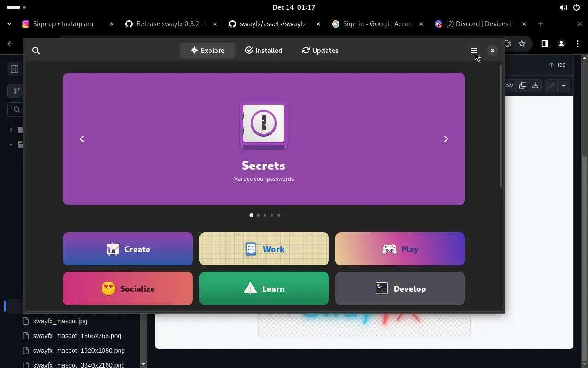Viewport: 588px width, 368px height.
Task: Download raw file on GitHub
Action: 535,86
